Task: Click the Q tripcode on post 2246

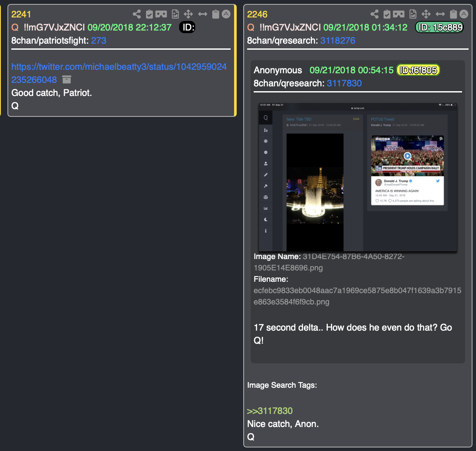Action: point(290,27)
